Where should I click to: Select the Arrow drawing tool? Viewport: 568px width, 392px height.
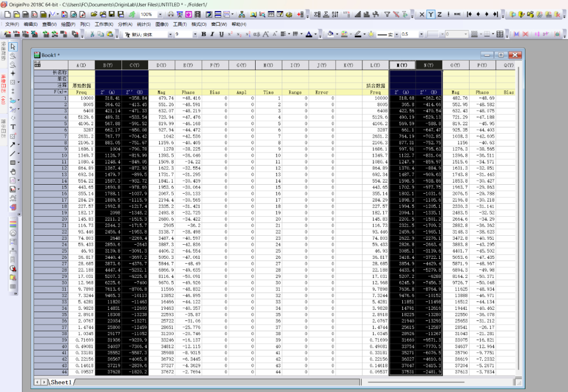click(13, 145)
